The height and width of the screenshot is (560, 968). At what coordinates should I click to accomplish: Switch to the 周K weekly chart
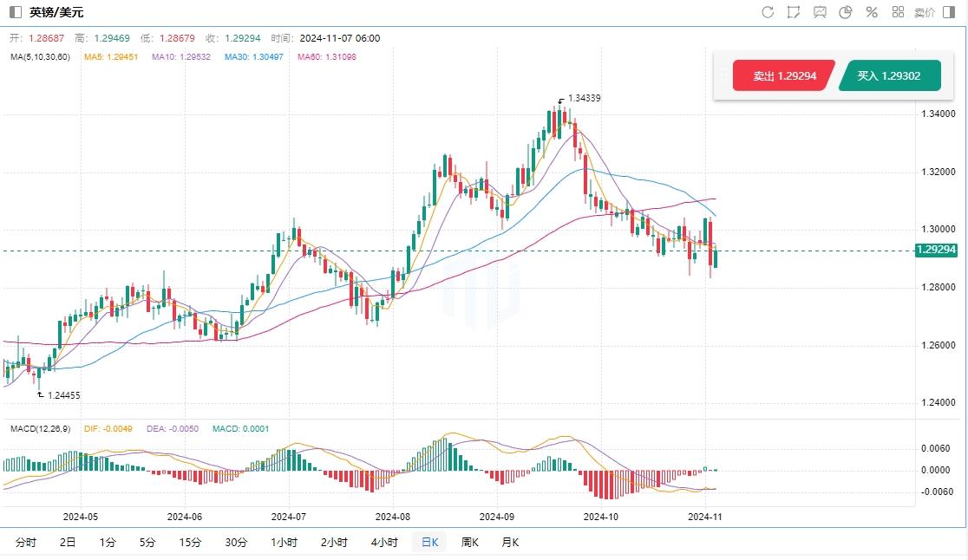click(x=470, y=543)
